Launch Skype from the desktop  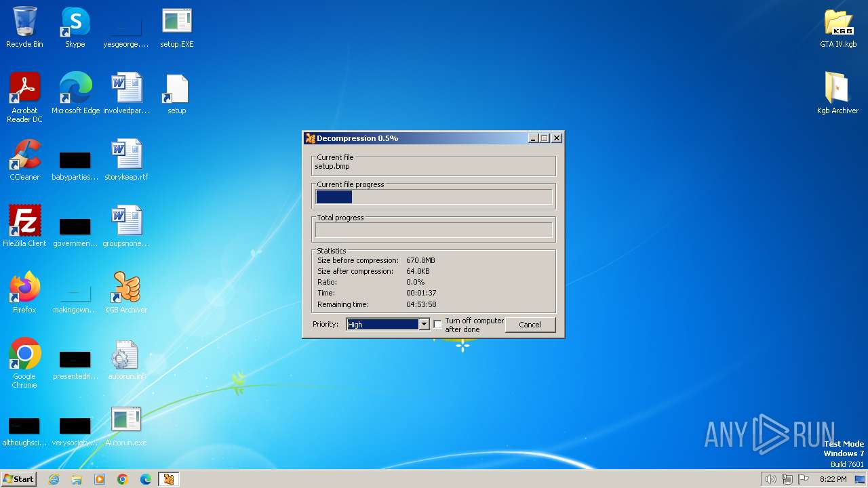click(75, 27)
